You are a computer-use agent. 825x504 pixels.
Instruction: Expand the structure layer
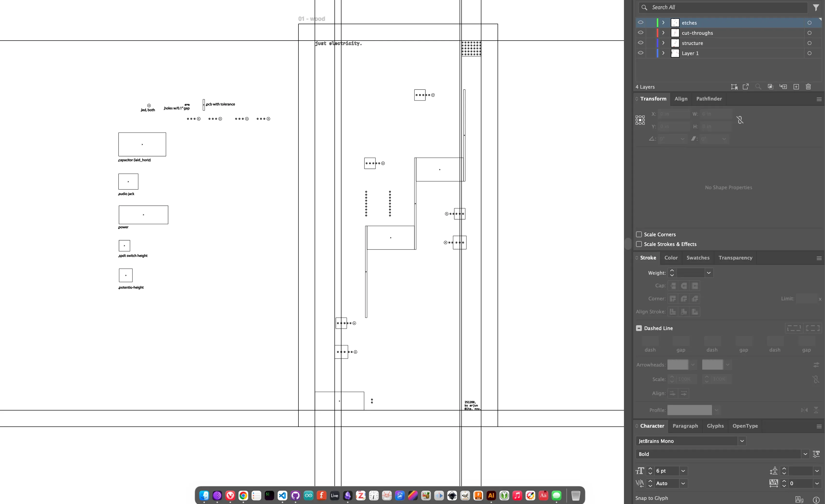pos(663,43)
